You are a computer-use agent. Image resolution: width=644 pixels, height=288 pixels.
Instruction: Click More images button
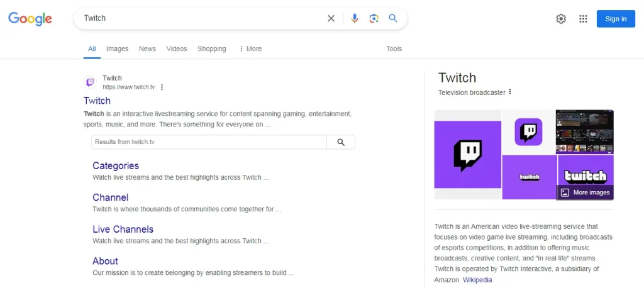point(586,192)
